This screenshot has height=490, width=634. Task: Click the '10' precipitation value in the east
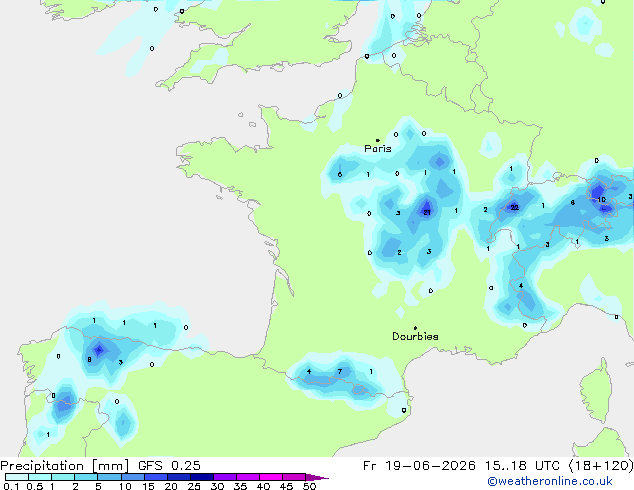click(601, 200)
